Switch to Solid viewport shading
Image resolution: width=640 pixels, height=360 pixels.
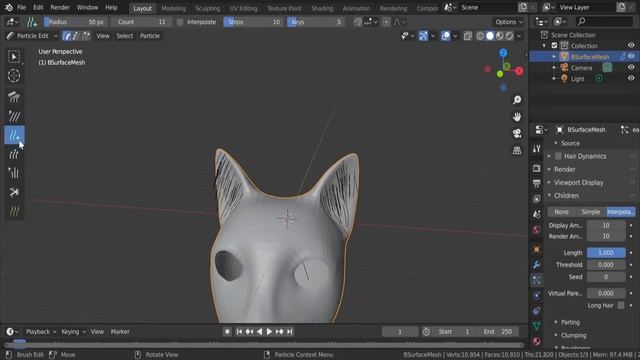[x=490, y=36]
